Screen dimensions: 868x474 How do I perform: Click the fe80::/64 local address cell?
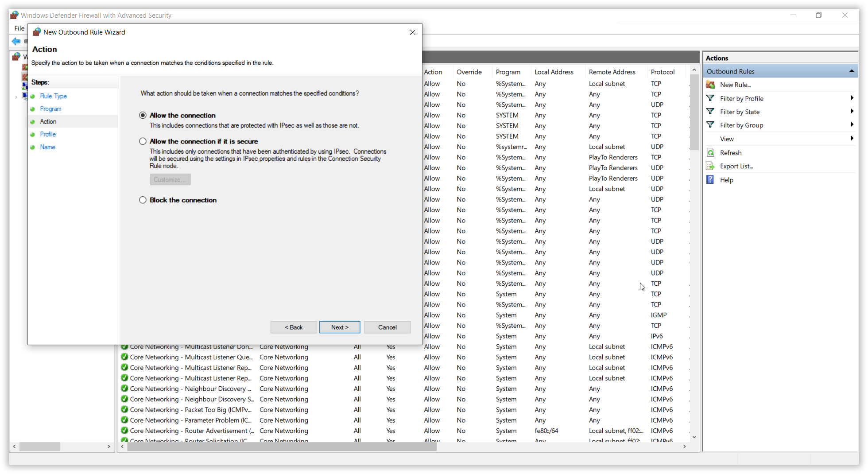pyautogui.click(x=546, y=431)
